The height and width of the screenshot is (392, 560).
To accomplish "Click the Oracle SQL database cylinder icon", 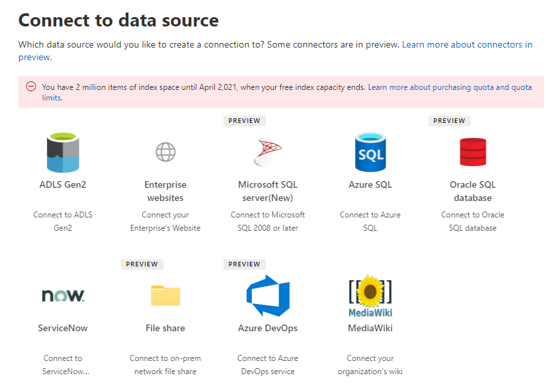I will 473,152.
